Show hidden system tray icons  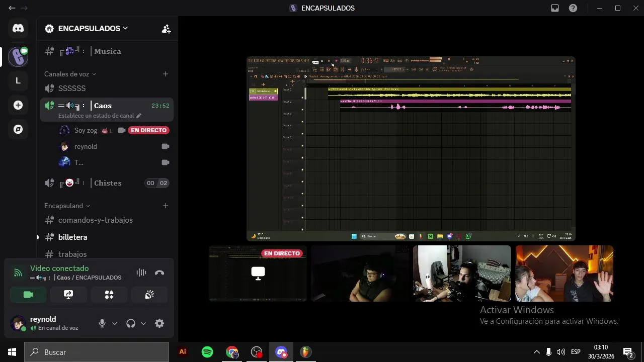pos(536,352)
